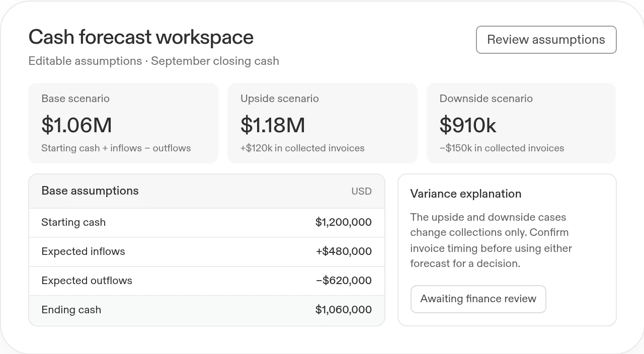Select the Expected outflows row label
Viewport: 644px width, 354px height.
pos(87,281)
